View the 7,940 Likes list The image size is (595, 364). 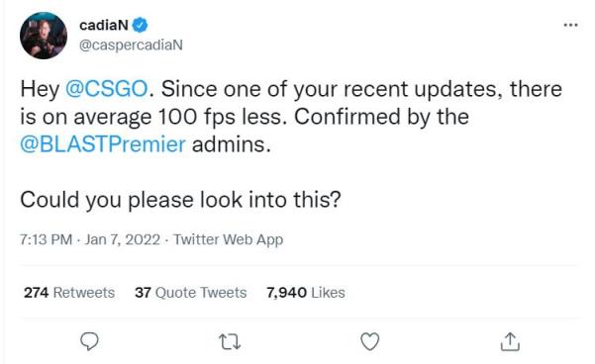coord(306,293)
